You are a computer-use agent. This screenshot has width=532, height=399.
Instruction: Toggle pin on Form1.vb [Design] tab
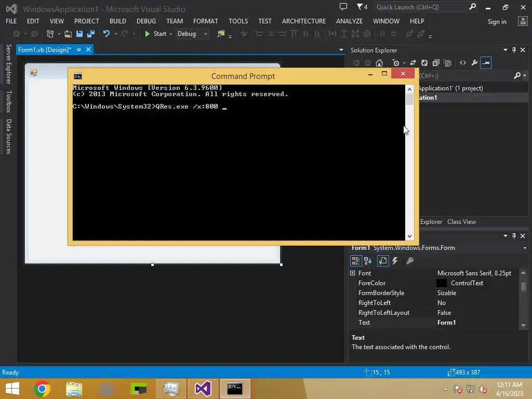pyautogui.click(x=79, y=50)
